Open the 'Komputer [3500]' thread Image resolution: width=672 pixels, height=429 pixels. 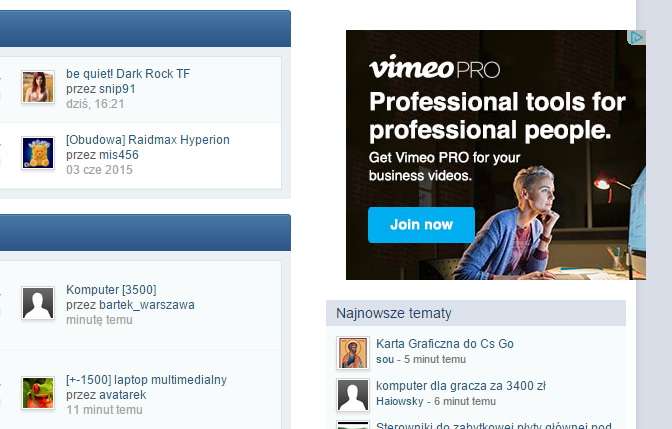coord(111,290)
